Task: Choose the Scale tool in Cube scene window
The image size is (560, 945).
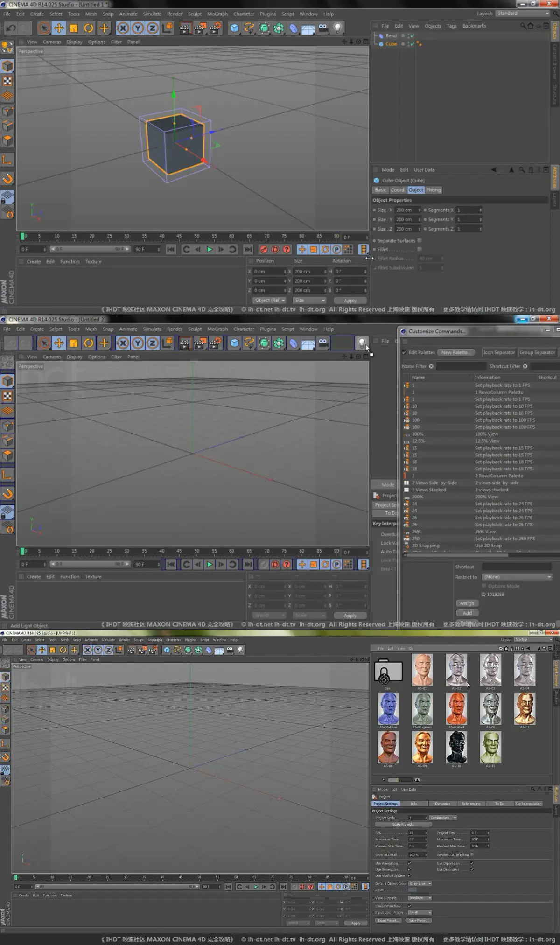Action: [x=74, y=28]
